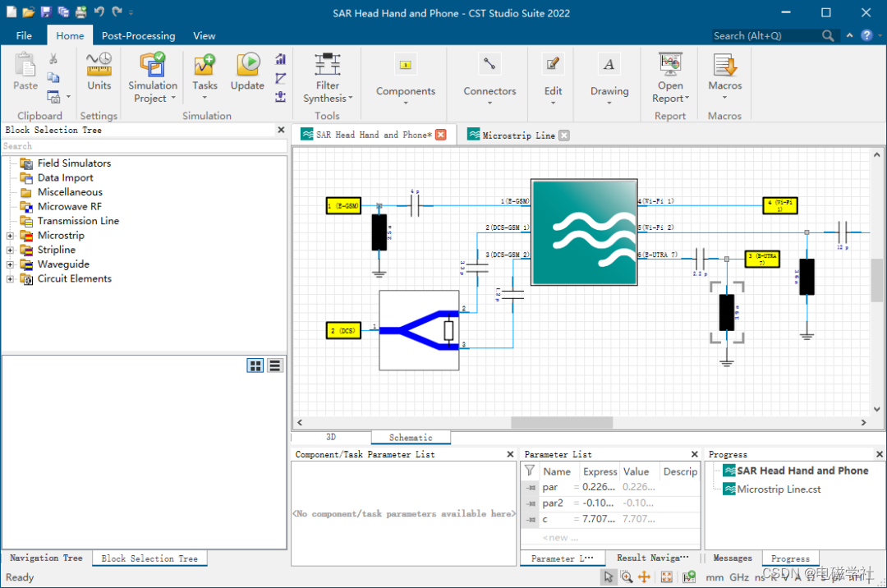Image resolution: width=887 pixels, height=588 pixels.
Task: Click the Cut scissors icon
Action: [53, 59]
